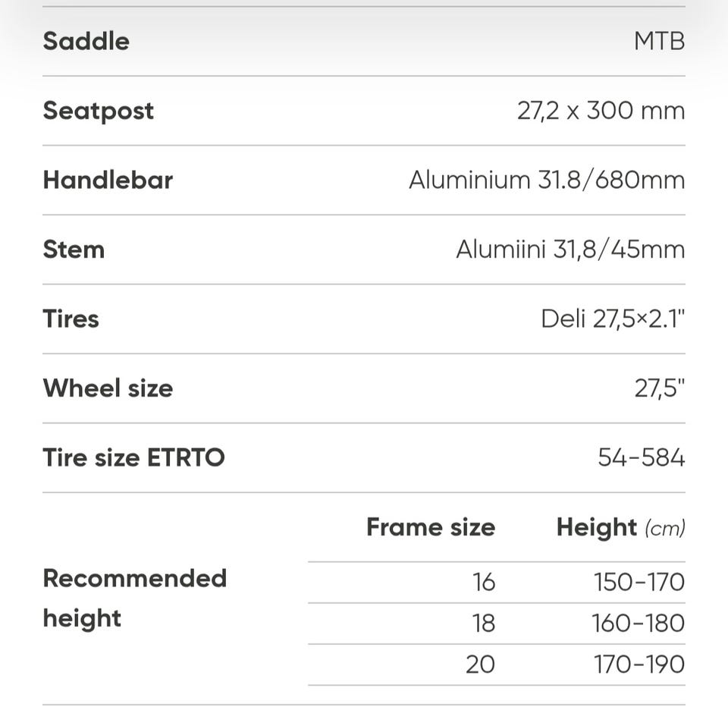
Task: Click the Stem row label
Action: pyautogui.click(x=74, y=250)
